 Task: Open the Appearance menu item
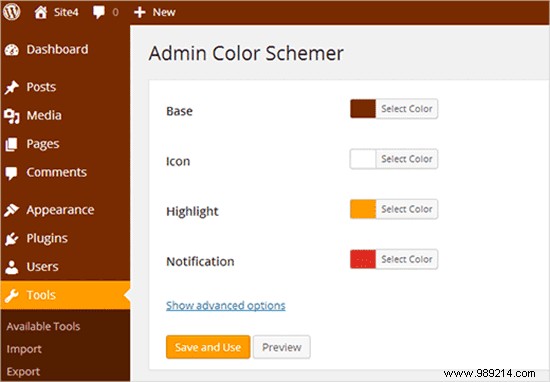click(65, 210)
